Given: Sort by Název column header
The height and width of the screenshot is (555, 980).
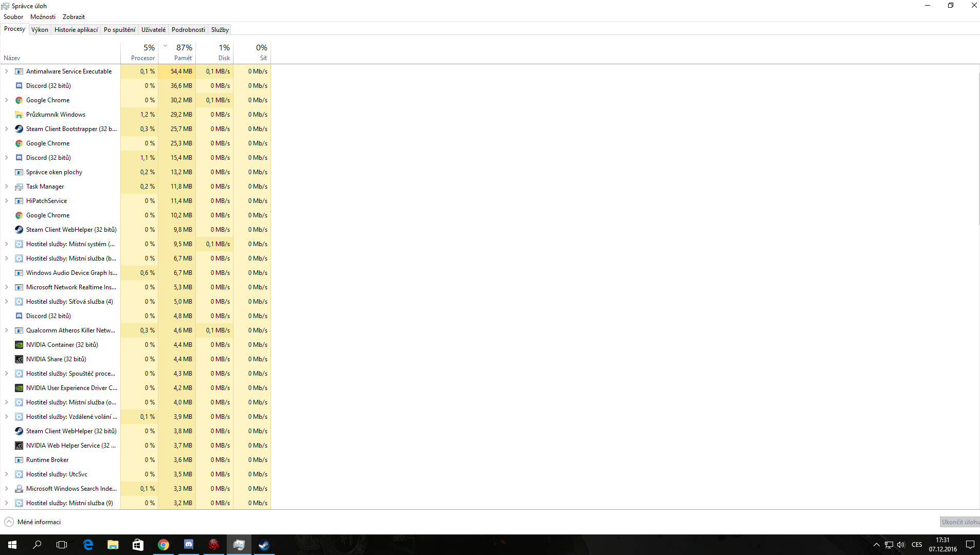Looking at the screenshot, I should point(60,52).
